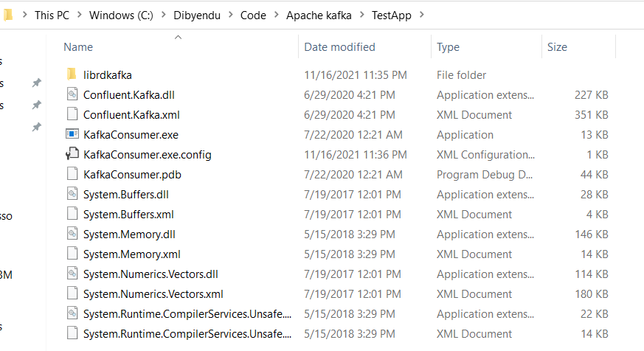Viewport: 644px width, 351px height.
Task: Sort by the Size column header
Action: point(557,47)
